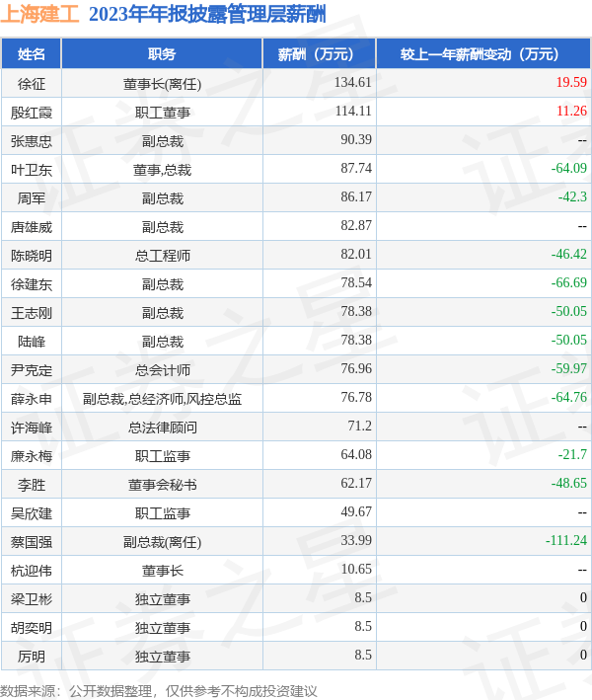Select the name 尹克定
Image resolution: width=592 pixels, height=700 pixels.
point(32,370)
